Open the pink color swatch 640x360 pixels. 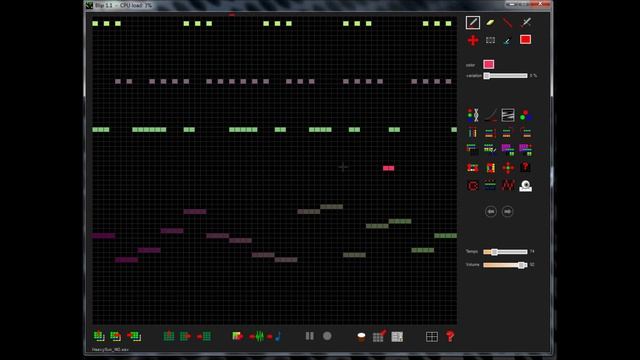click(489, 64)
